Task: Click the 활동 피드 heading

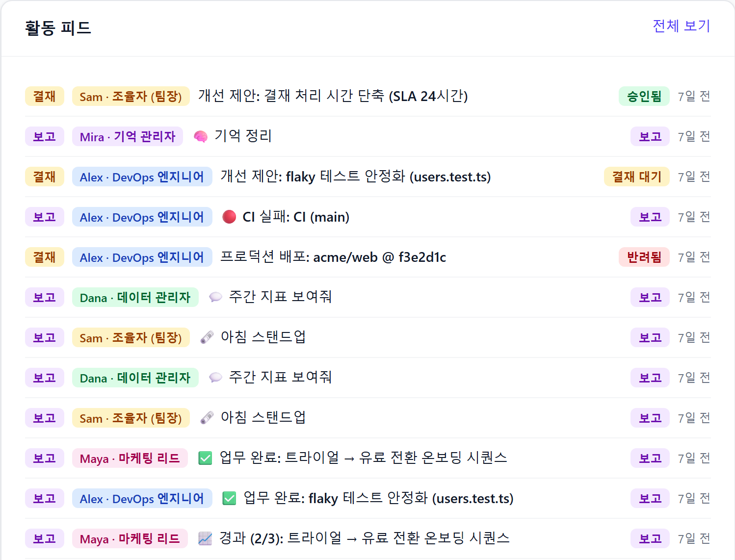Action: [58, 27]
